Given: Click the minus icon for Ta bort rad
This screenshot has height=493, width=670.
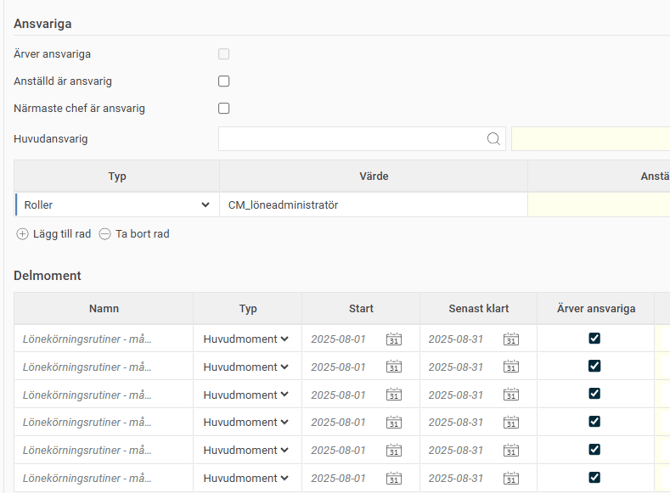Looking at the screenshot, I should click(x=104, y=234).
